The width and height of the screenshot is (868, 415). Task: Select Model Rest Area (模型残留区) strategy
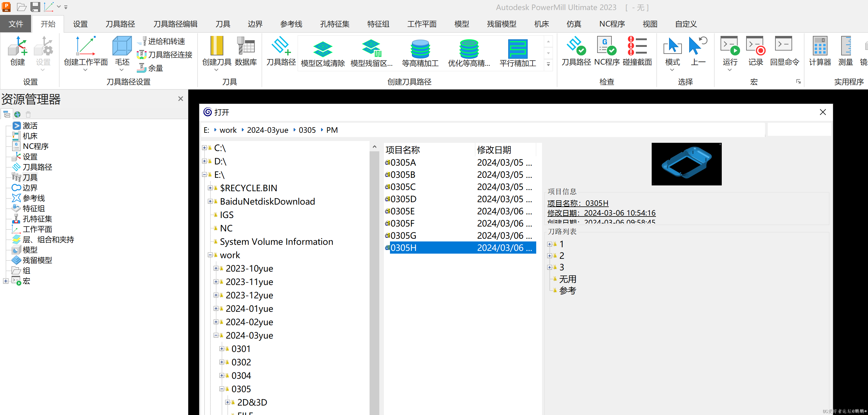point(371,53)
